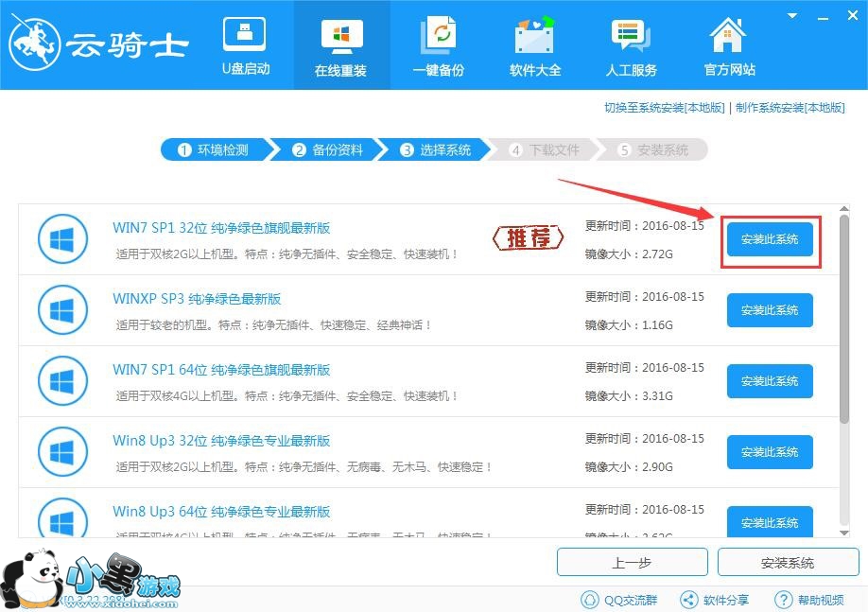Viewport: 868px width, 612px height.
Task: Click 切换至系统安装[本地版] link
Action: tap(665, 108)
